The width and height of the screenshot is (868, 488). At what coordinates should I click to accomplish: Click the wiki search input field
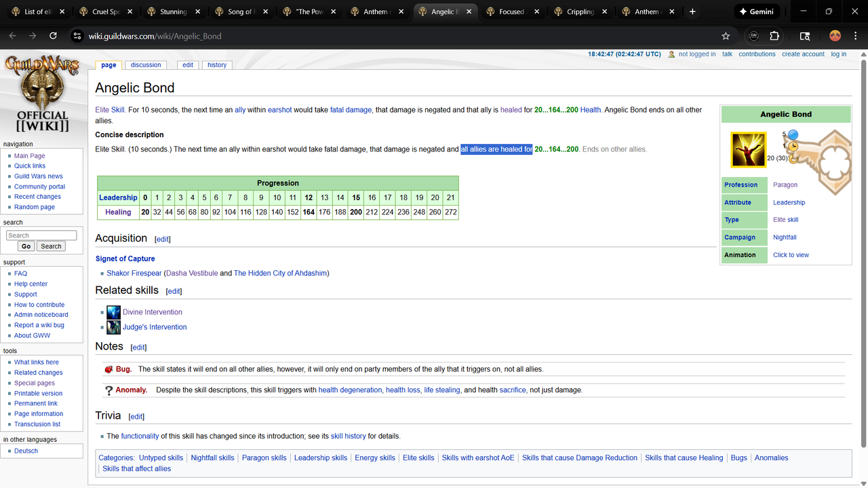[x=41, y=236]
